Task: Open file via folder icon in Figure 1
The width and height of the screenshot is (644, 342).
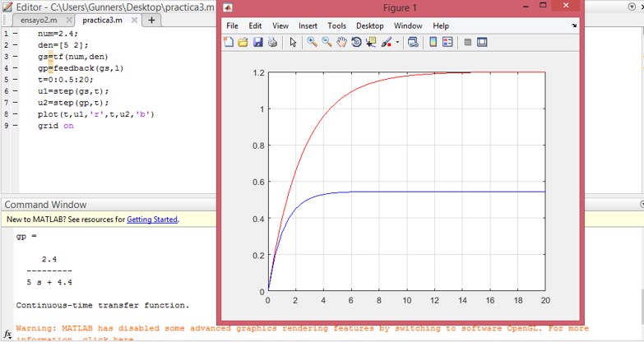Action: (243, 42)
